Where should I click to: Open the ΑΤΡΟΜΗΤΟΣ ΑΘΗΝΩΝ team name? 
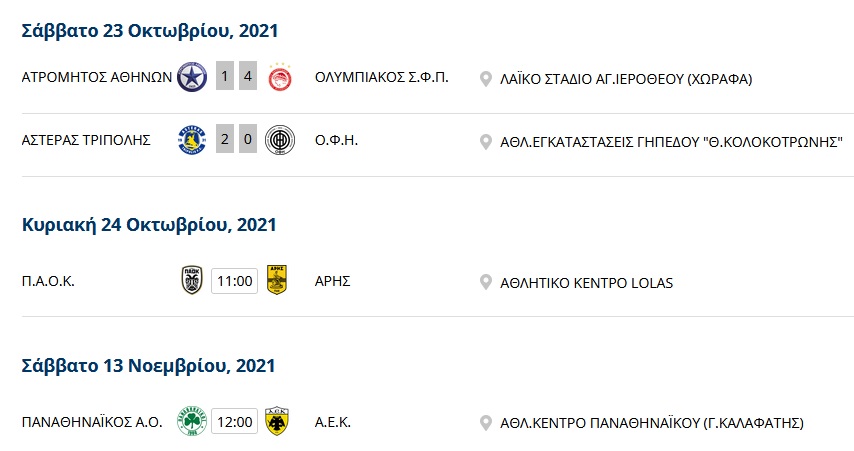coord(97,77)
